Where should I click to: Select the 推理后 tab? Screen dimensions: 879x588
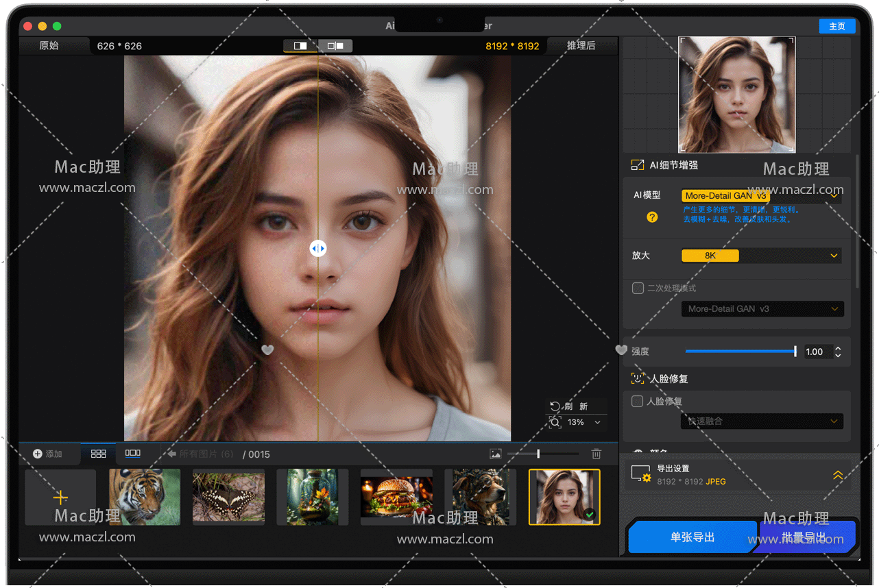(x=581, y=46)
